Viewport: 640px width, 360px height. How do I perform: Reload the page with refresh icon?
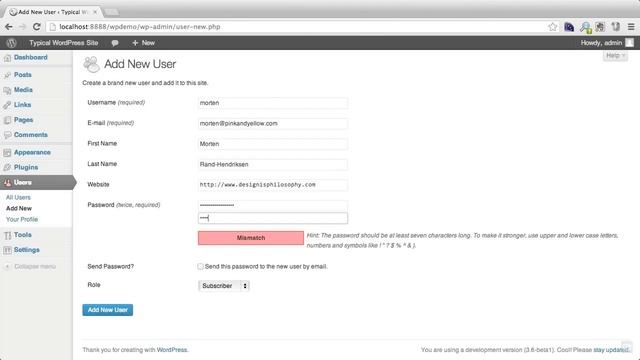(x=36, y=27)
